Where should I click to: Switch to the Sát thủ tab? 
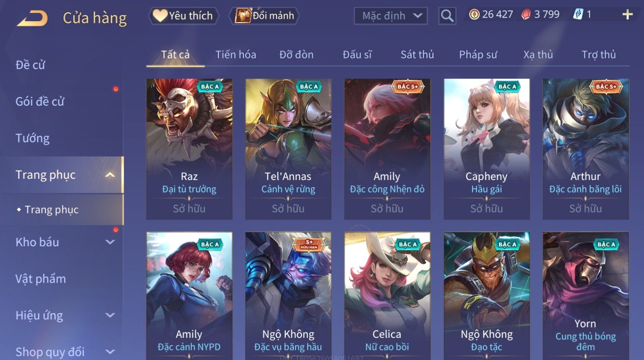pyautogui.click(x=417, y=55)
